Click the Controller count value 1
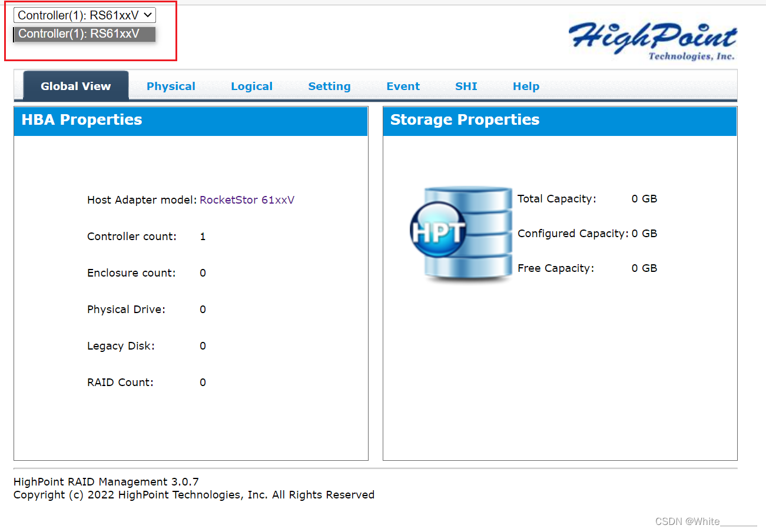Image resolution: width=766 pixels, height=532 pixels. 203,237
